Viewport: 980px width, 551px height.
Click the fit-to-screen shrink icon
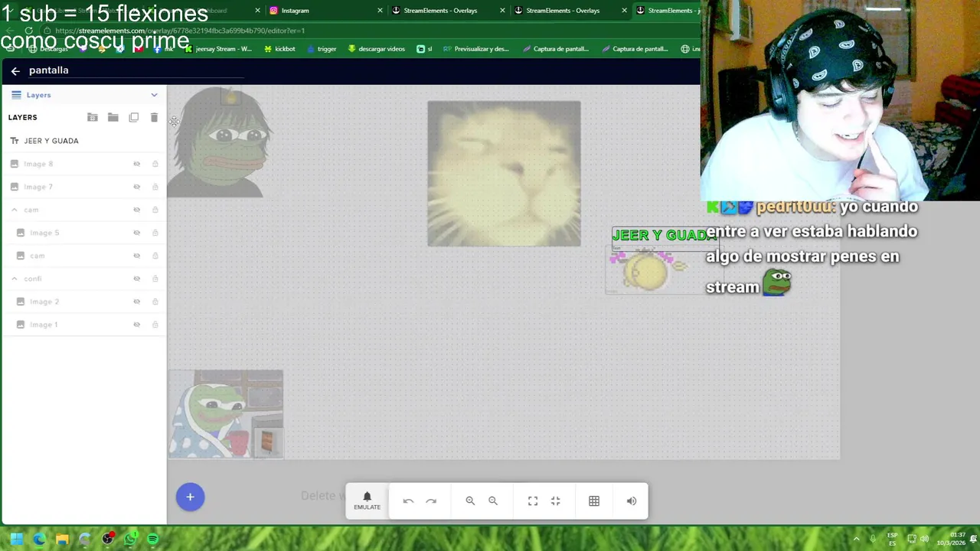coord(556,501)
